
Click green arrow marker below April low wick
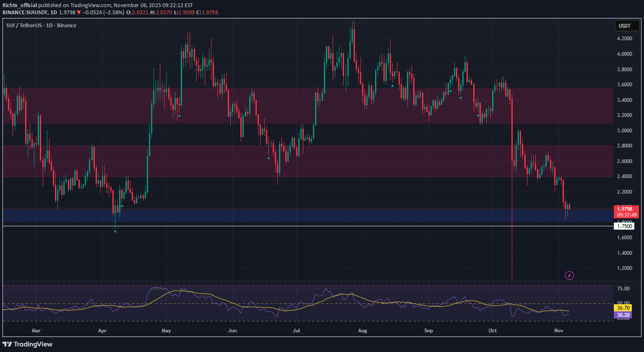click(115, 231)
